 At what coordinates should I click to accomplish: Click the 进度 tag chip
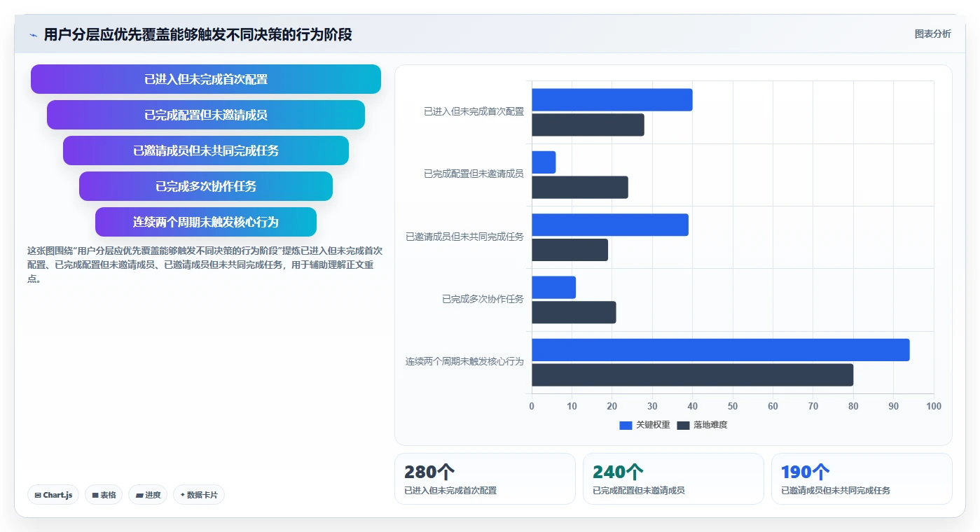coord(148,495)
